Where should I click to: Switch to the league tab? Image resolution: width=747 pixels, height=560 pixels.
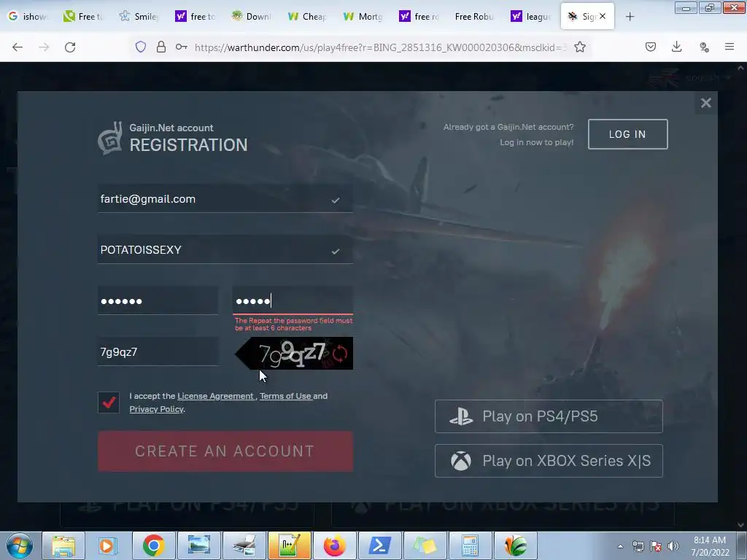pyautogui.click(x=530, y=16)
